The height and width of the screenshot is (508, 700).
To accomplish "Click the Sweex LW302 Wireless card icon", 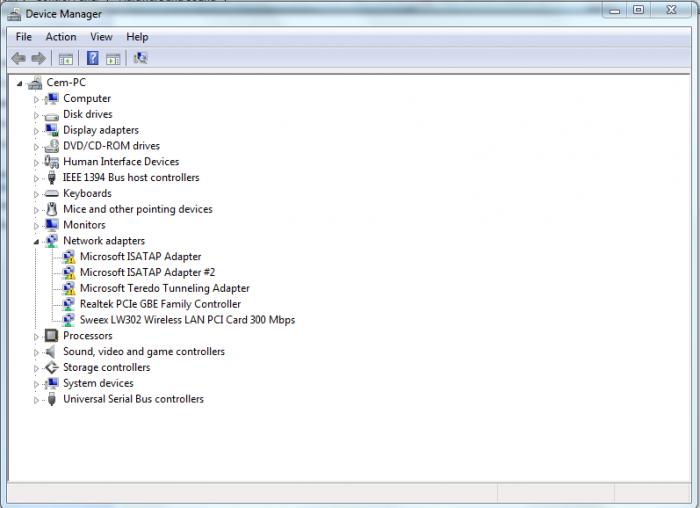I will (x=69, y=320).
